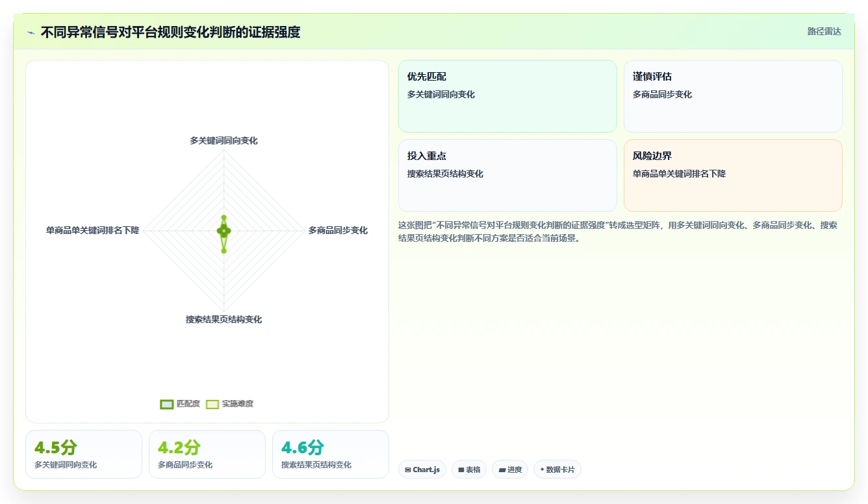Click the 4.6分 score card
The width and height of the screenshot is (868, 504).
point(331,454)
